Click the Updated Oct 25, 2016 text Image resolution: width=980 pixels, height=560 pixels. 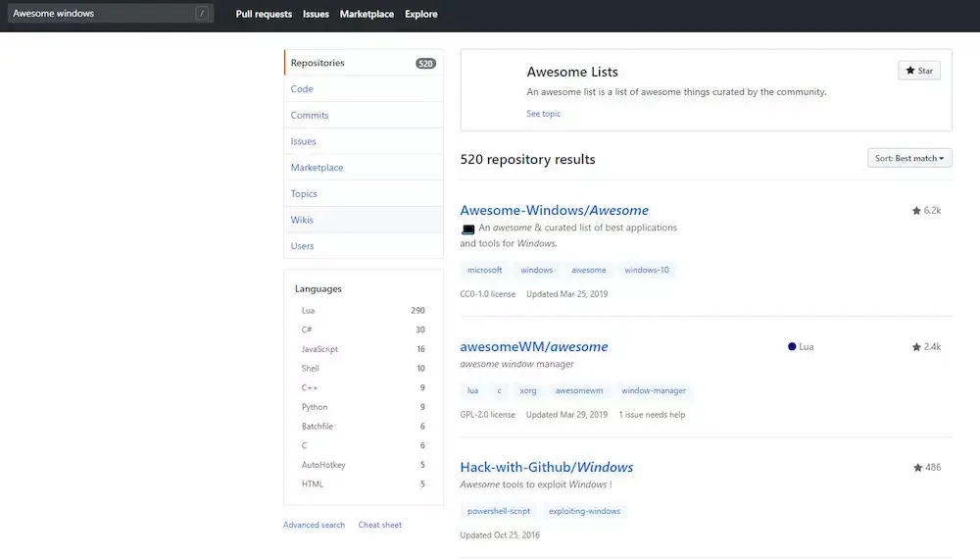(500, 535)
